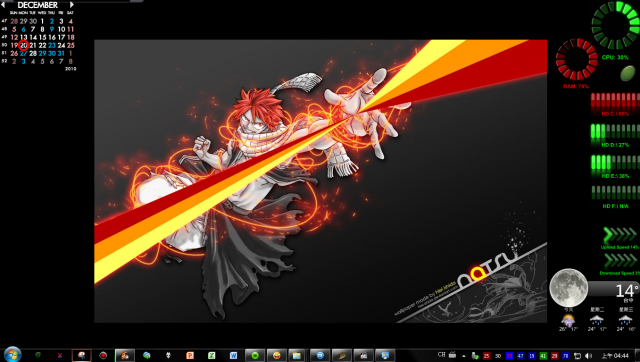Viewport: 640px width, 362px height.
Task: Click the blue 55 tray indicator
Action: (509, 356)
